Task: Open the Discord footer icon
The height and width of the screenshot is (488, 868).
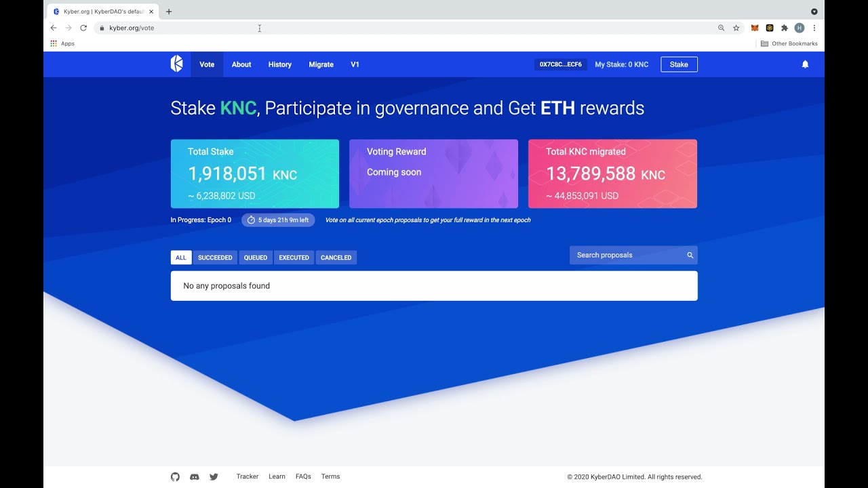Action: tap(195, 477)
